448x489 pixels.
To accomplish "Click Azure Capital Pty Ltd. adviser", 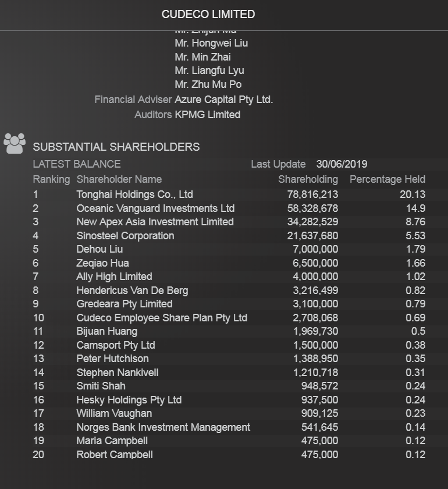I will (224, 100).
